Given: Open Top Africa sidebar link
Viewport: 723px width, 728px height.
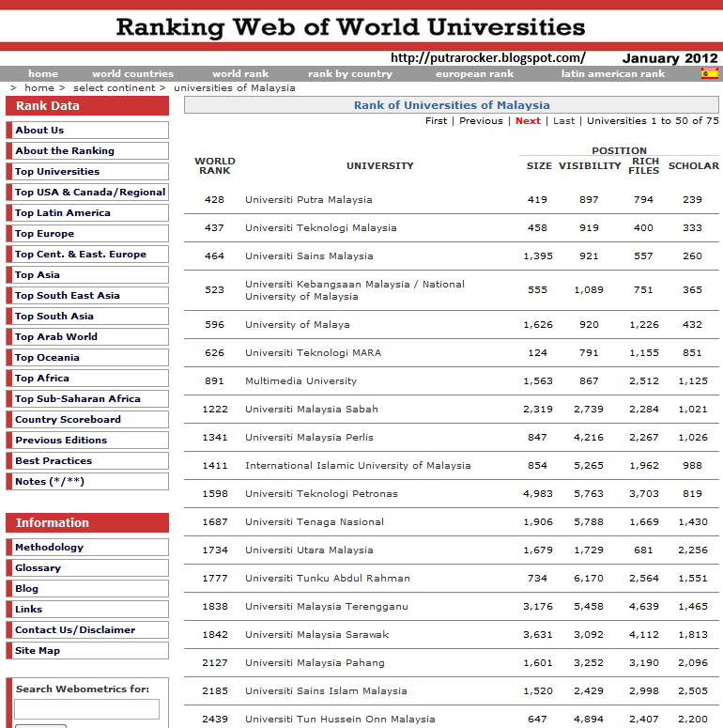Looking at the screenshot, I should 87,378.
